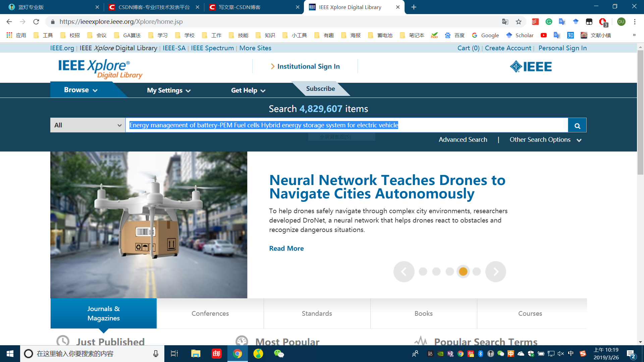Reload the page
644x362 pixels.
pyautogui.click(x=36, y=22)
